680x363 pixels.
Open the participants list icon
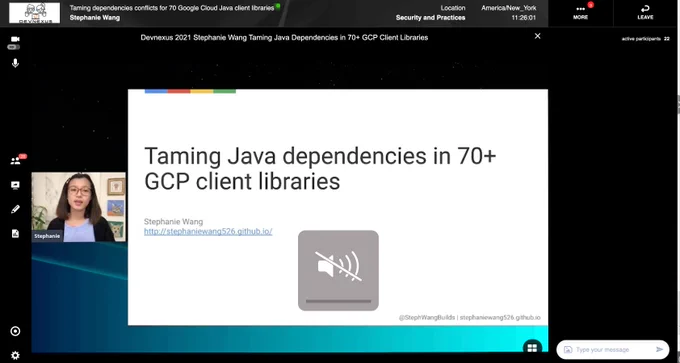coord(15,161)
